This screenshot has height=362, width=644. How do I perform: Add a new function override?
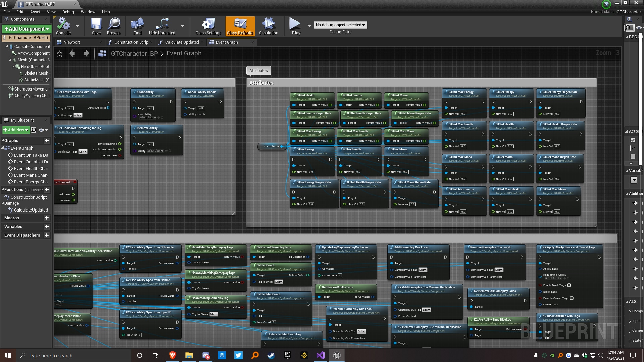point(47,190)
